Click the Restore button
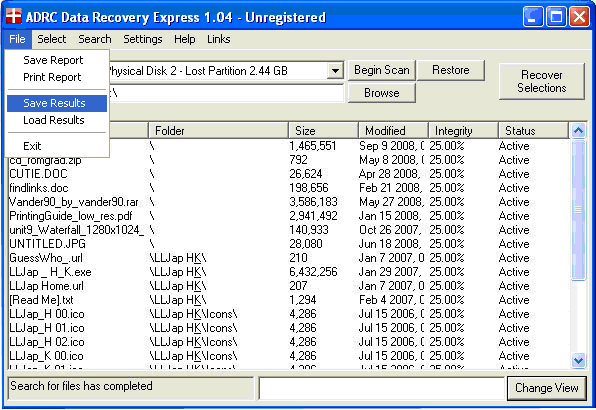 point(451,70)
